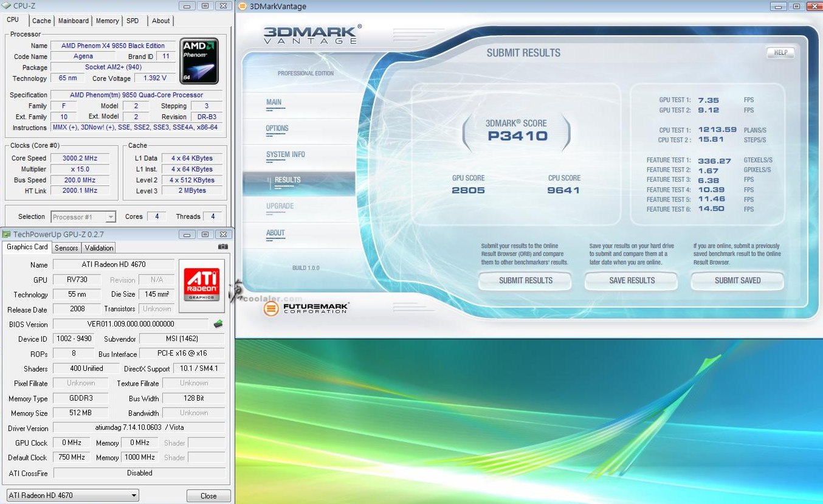The width and height of the screenshot is (823, 504).
Task: Click the Driver Version field in GPU-Z
Action: point(139,427)
